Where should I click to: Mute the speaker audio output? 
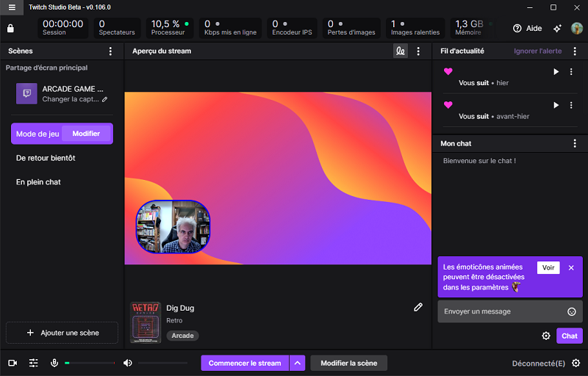click(x=128, y=363)
